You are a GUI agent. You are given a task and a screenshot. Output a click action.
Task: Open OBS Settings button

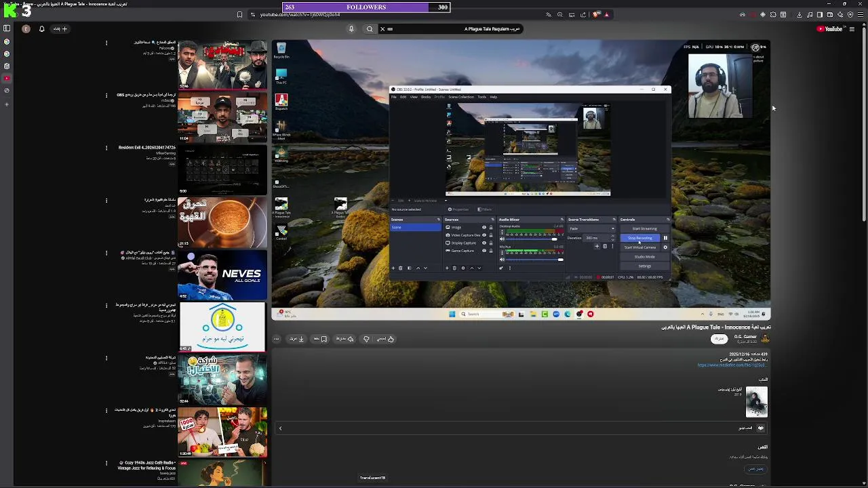tap(644, 266)
